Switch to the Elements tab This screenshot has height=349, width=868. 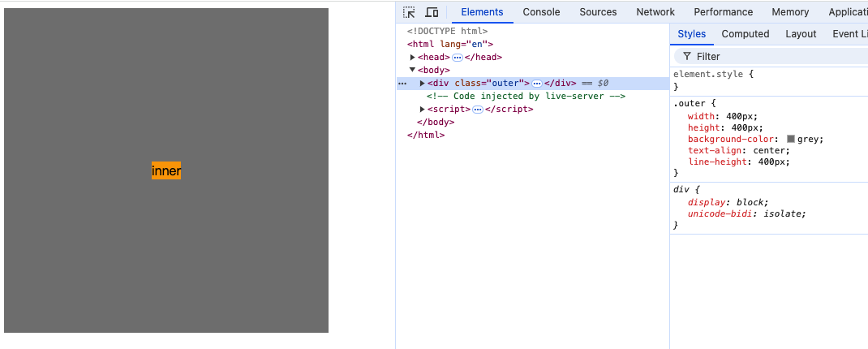tap(482, 12)
